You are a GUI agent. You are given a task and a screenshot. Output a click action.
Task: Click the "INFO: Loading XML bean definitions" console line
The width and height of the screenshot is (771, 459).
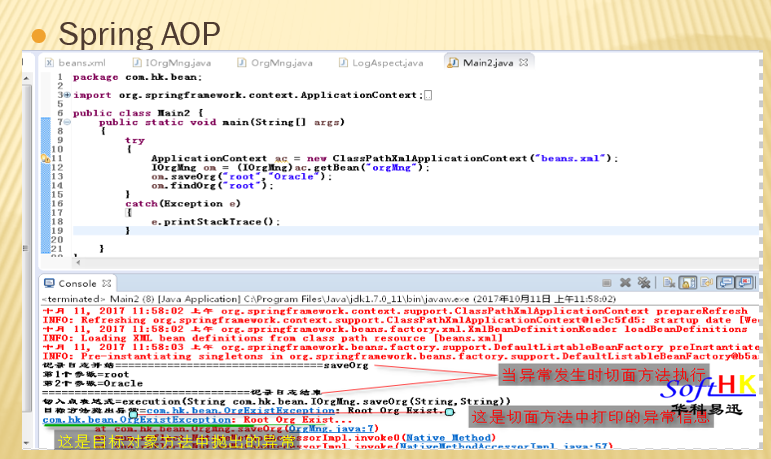tap(273, 338)
